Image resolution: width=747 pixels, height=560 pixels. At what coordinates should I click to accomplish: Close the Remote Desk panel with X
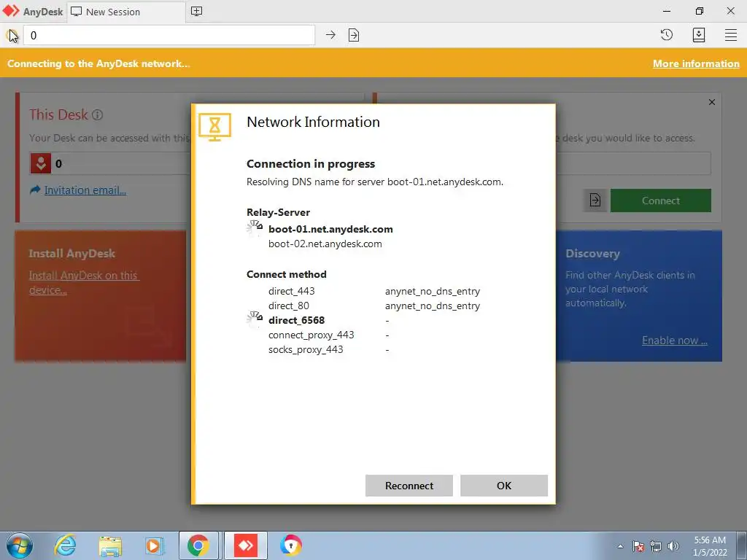coord(712,102)
